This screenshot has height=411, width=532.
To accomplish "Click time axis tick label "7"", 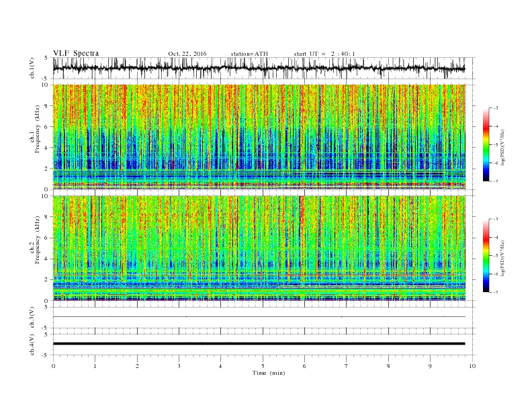I will tap(347, 366).
